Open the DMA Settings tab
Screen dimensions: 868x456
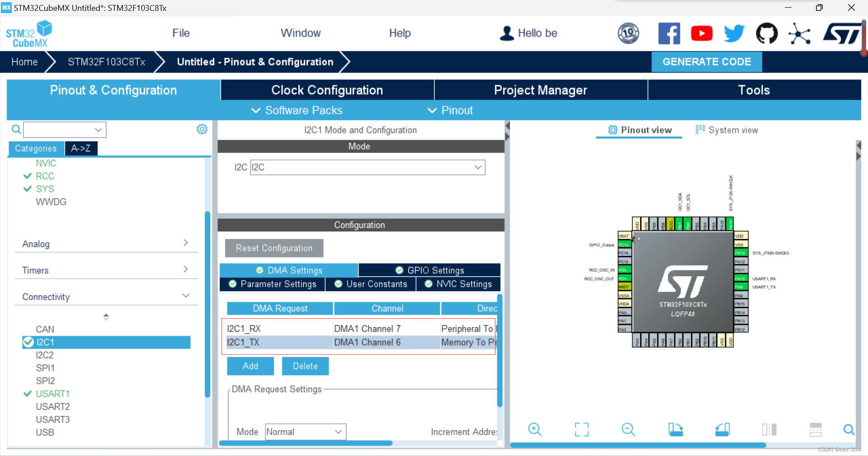pos(289,270)
